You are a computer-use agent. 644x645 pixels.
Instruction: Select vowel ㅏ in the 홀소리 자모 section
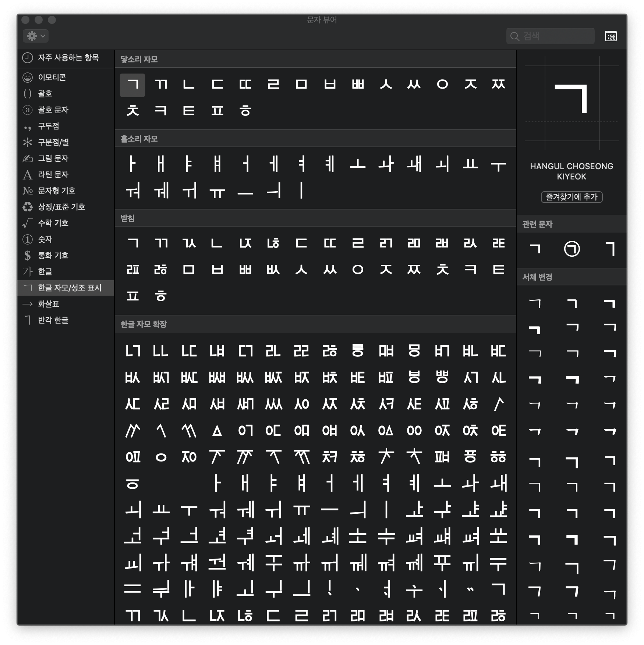pyautogui.click(x=132, y=164)
